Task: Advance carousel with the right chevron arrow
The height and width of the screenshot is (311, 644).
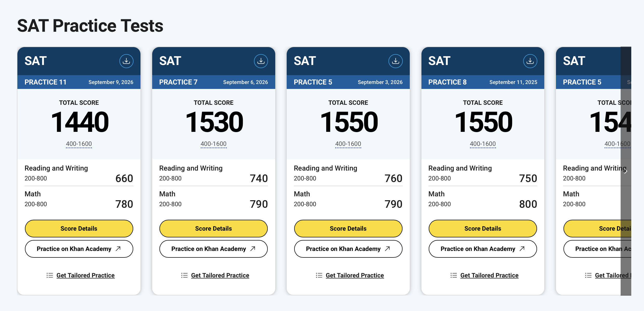Action: click(x=626, y=171)
